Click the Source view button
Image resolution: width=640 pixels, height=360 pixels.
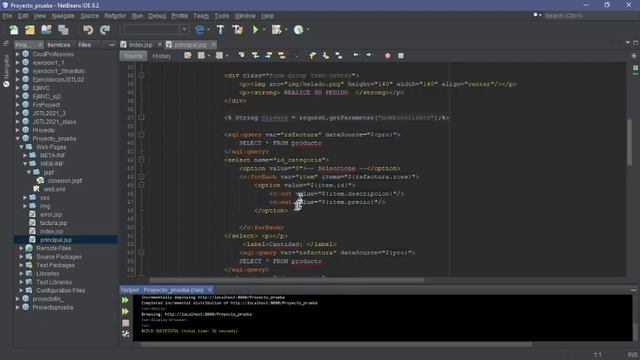click(x=133, y=56)
